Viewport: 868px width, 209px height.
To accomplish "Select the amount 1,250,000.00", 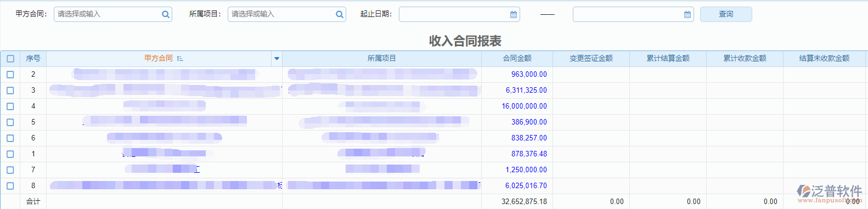I will tap(526, 170).
